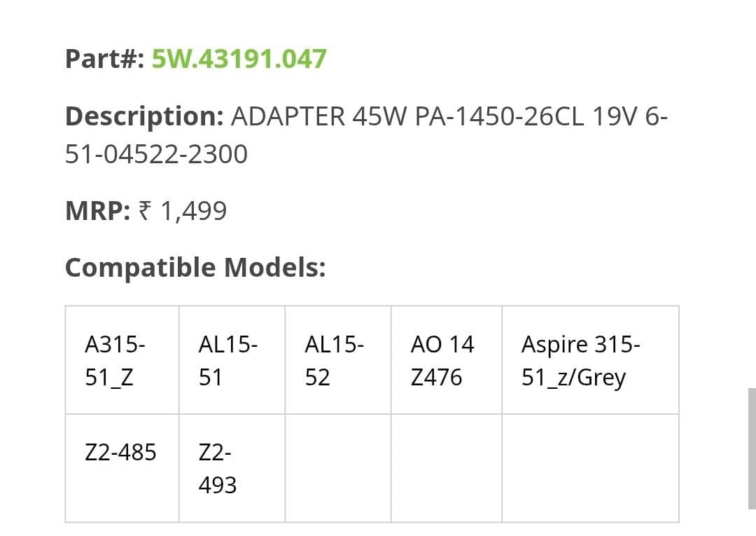Image resolution: width=756 pixels, height=536 pixels.
Task: Click the gray vertical scrollbar thumb
Action: tap(752, 448)
